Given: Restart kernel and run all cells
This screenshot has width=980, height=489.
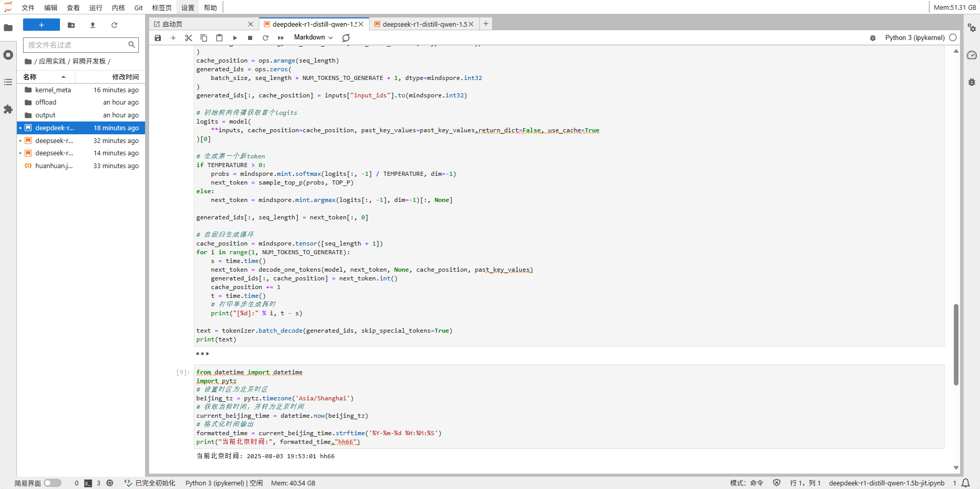Looking at the screenshot, I should (281, 38).
